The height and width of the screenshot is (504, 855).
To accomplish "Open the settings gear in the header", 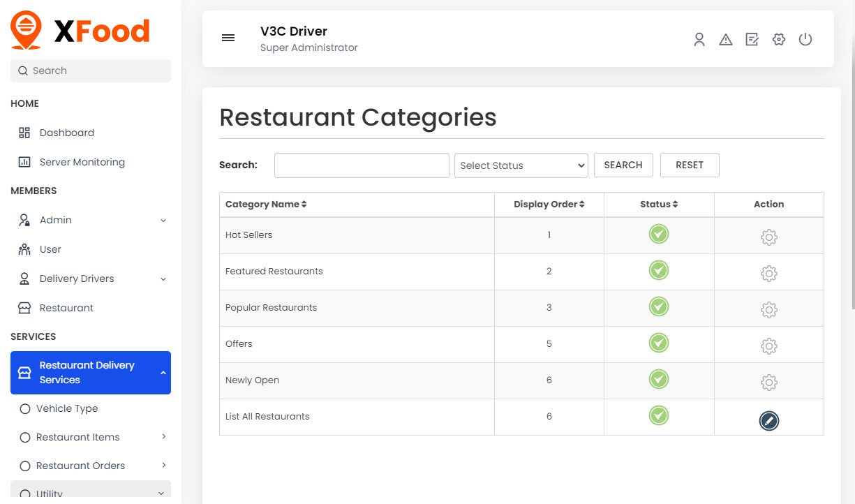I will [x=778, y=39].
